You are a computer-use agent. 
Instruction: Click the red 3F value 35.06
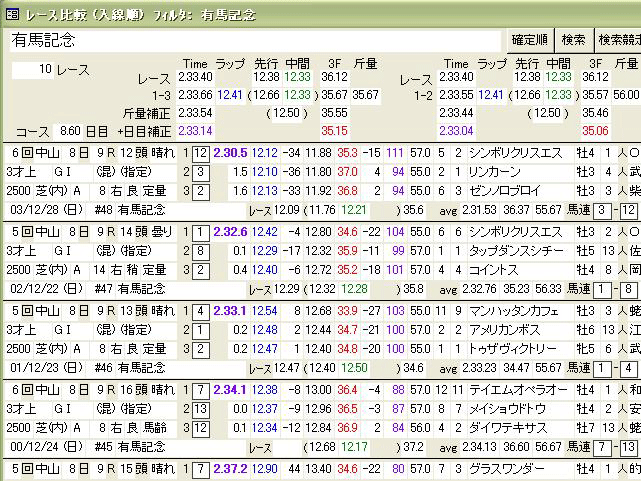(595, 131)
